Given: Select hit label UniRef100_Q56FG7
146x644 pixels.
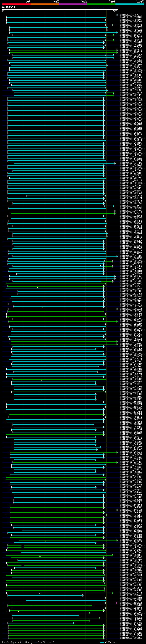Looking at the screenshot, I should click(131, 249).
